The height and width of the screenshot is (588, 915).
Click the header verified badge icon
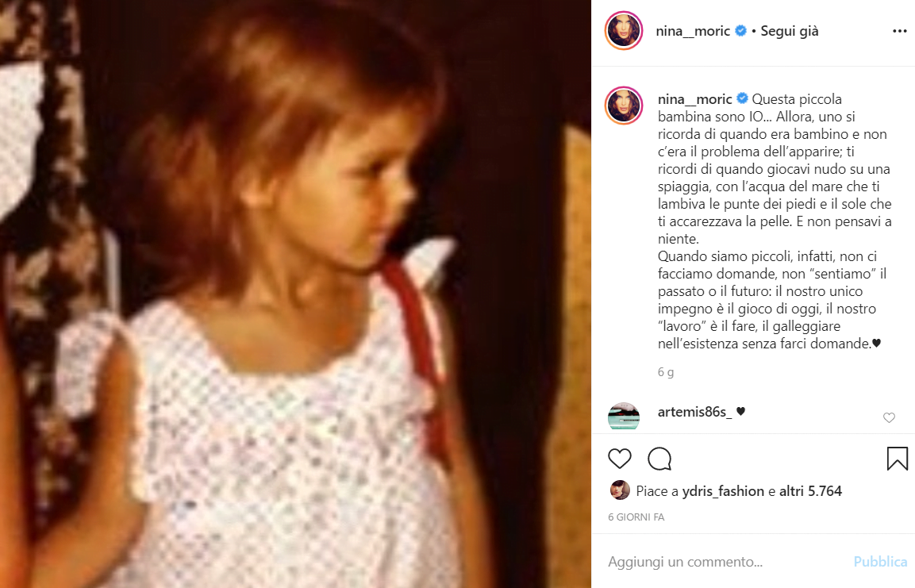pos(740,31)
